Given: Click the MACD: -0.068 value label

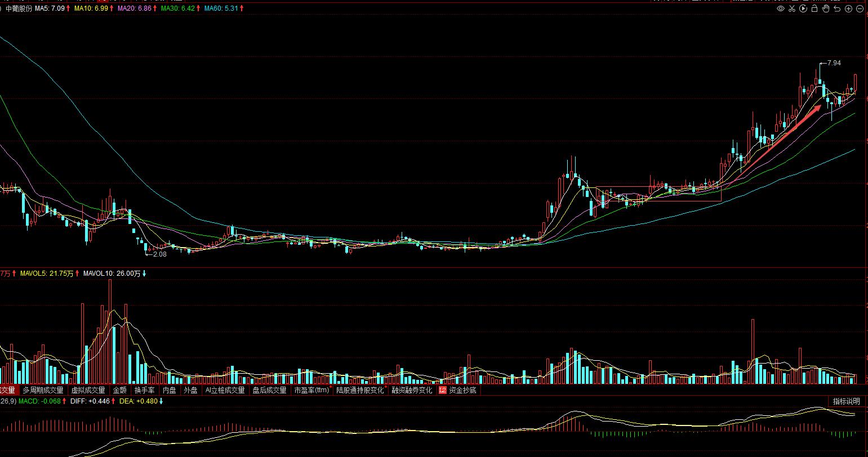Looking at the screenshot, I should point(39,401).
